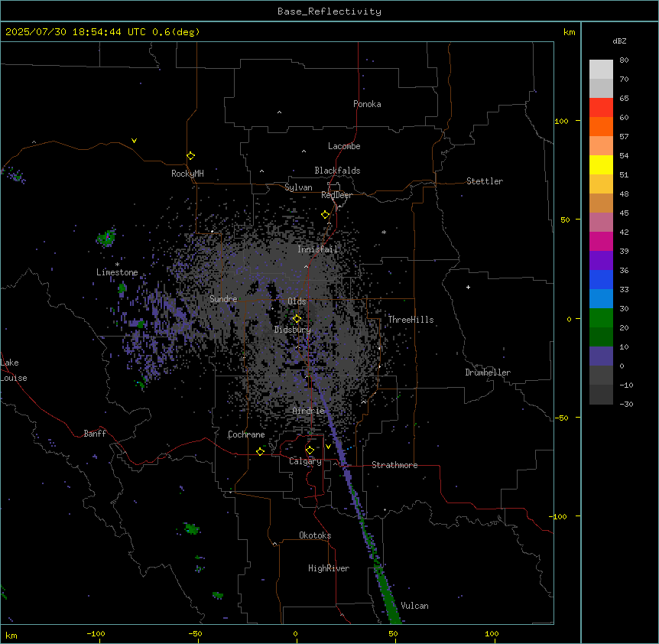Click the -100 tick on the bottom axis
Screen dimensions: 659x644
[x=96, y=633]
